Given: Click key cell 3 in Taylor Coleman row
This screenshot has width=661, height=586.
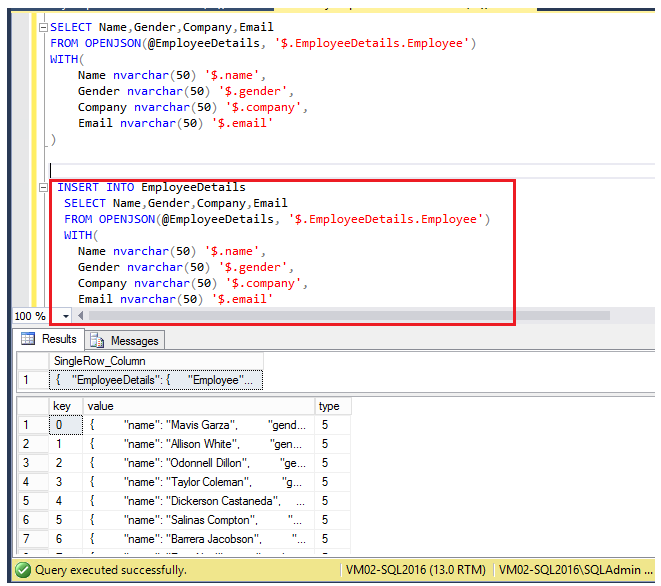Looking at the screenshot, I should pyautogui.click(x=66, y=482).
